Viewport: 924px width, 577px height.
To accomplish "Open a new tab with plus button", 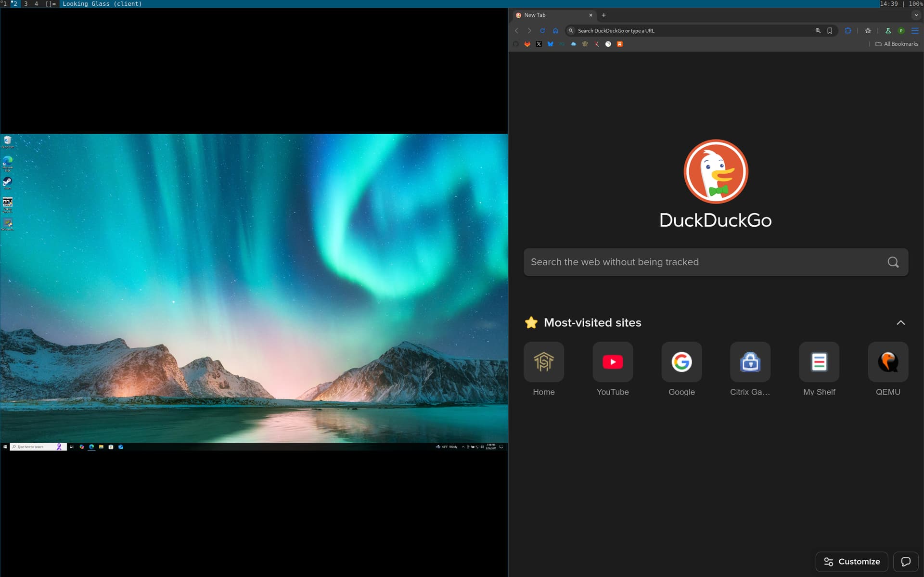I will [603, 15].
